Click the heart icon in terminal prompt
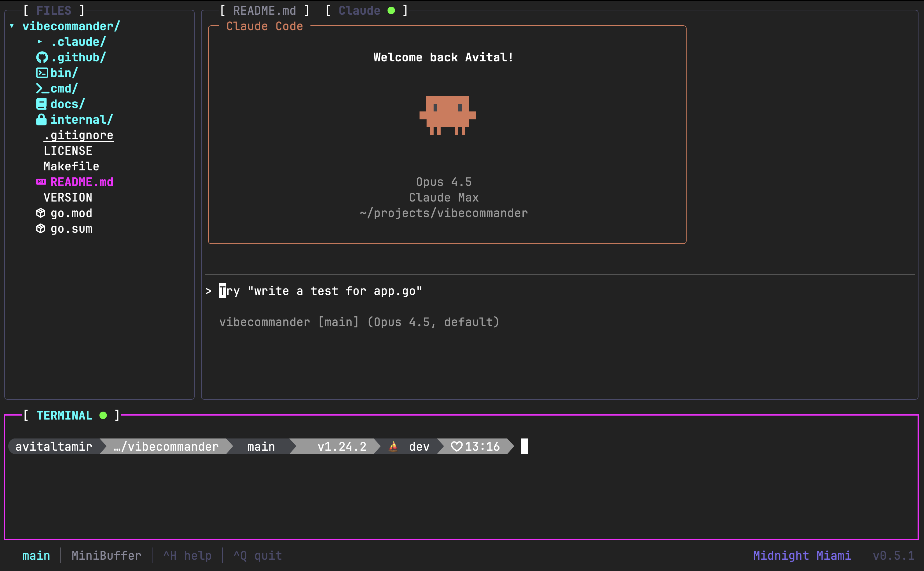Screen dimensions: 924x571 click(457, 446)
